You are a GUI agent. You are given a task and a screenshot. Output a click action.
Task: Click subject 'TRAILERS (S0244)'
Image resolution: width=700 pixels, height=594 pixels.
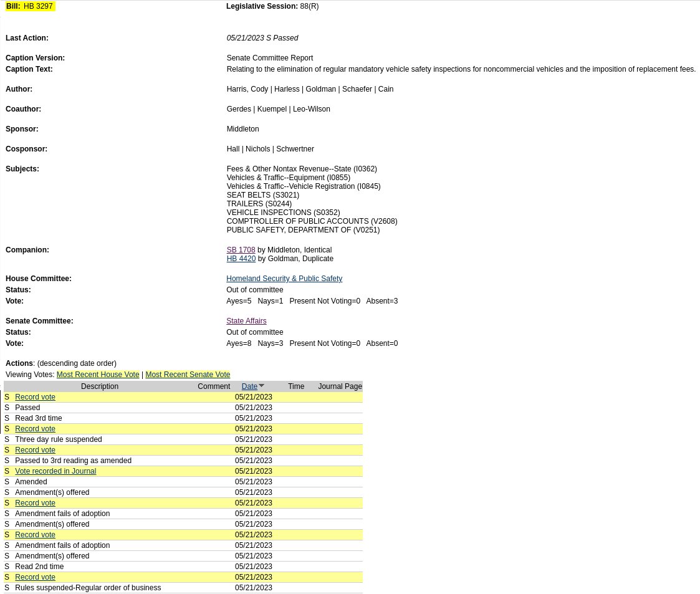point(259,203)
